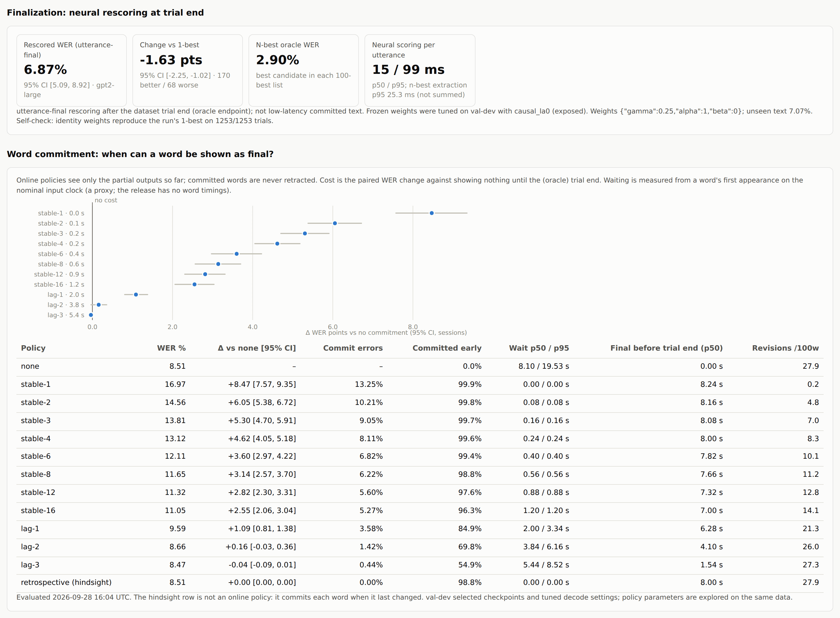Click WER value 16.97 in the stable-1 row
The height and width of the screenshot is (618, 840).
pos(175,384)
